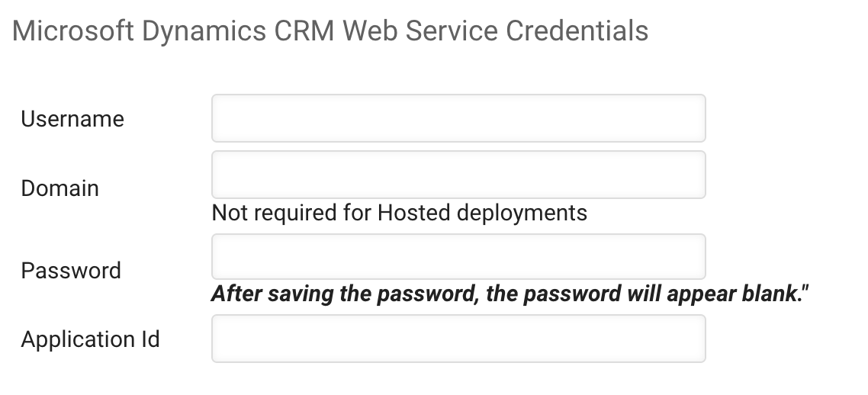The image size is (868, 395).
Task: Click the Username label
Action: tap(72, 119)
